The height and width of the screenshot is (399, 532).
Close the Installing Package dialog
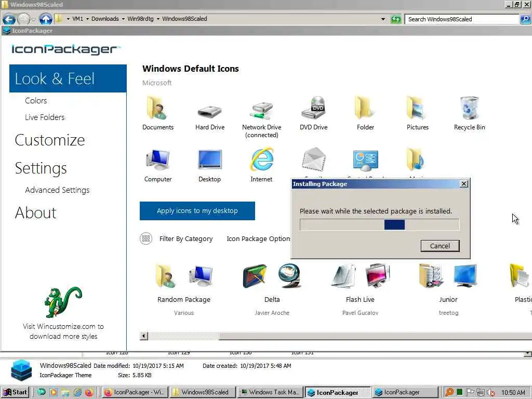coord(464,183)
